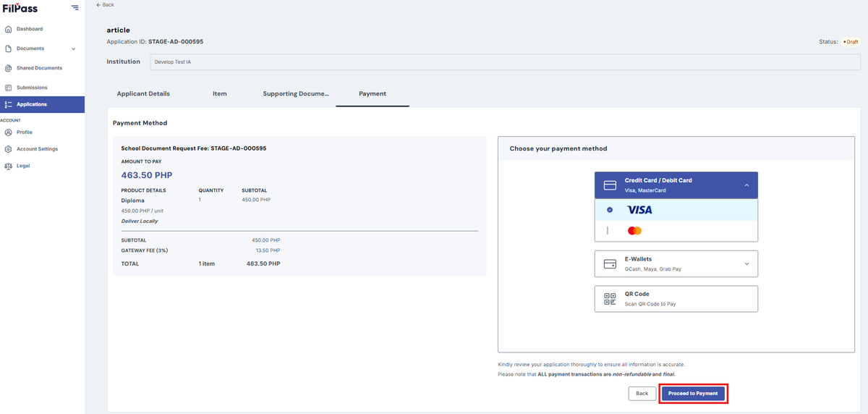
Task: Click the Submissions icon in the sidebar
Action: click(8, 88)
